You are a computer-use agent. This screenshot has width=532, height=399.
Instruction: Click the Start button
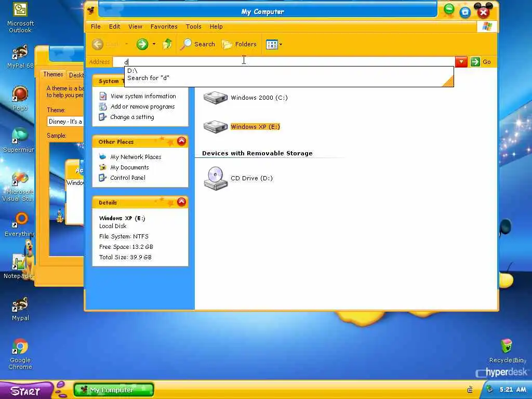(26, 391)
